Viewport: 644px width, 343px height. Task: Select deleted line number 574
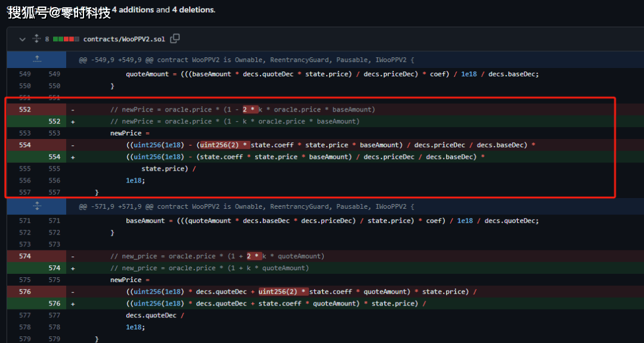click(x=25, y=257)
